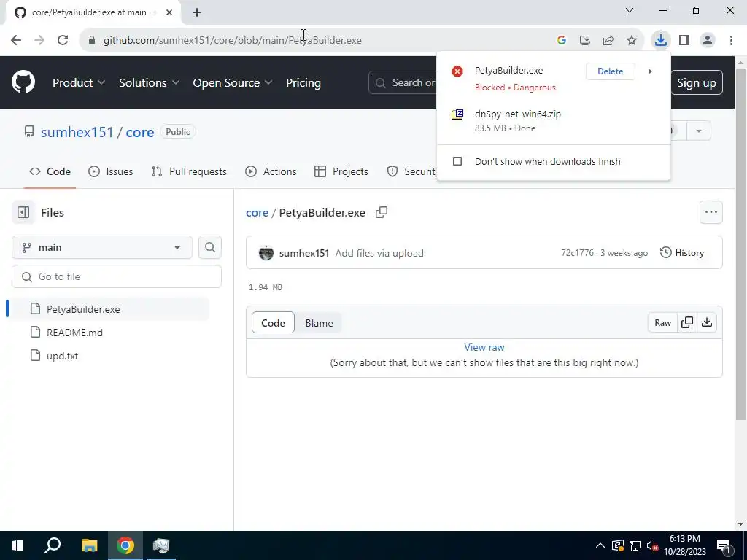Close the core/PetyaBuilder.exe tab
This screenshot has height=560, width=747.
(x=169, y=12)
